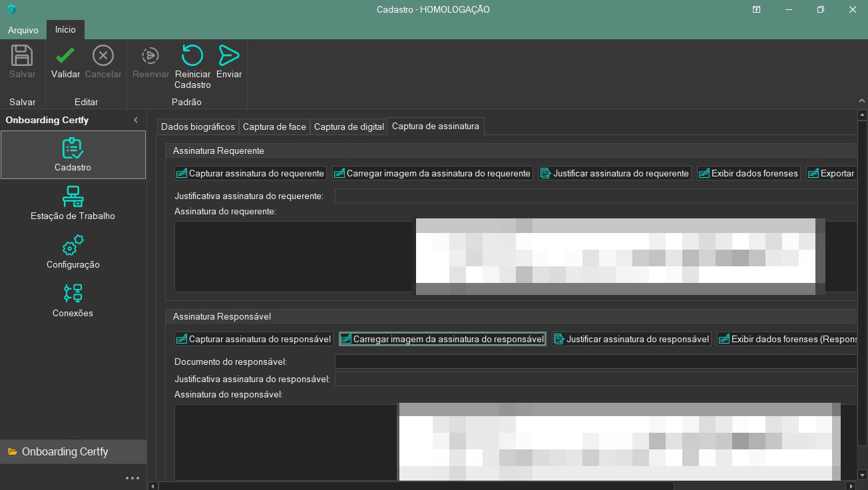Switch to the Captura de digital tab
The image size is (868, 490).
(349, 126)
